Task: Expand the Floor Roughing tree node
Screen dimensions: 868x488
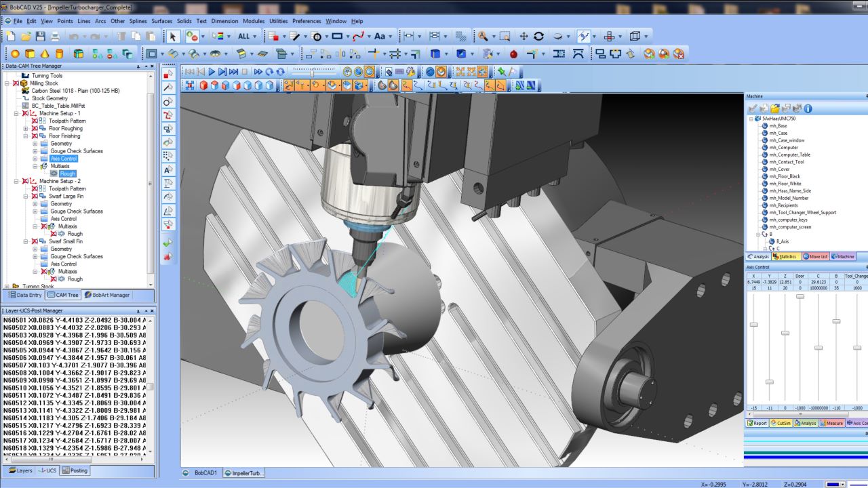Action: 26,128
